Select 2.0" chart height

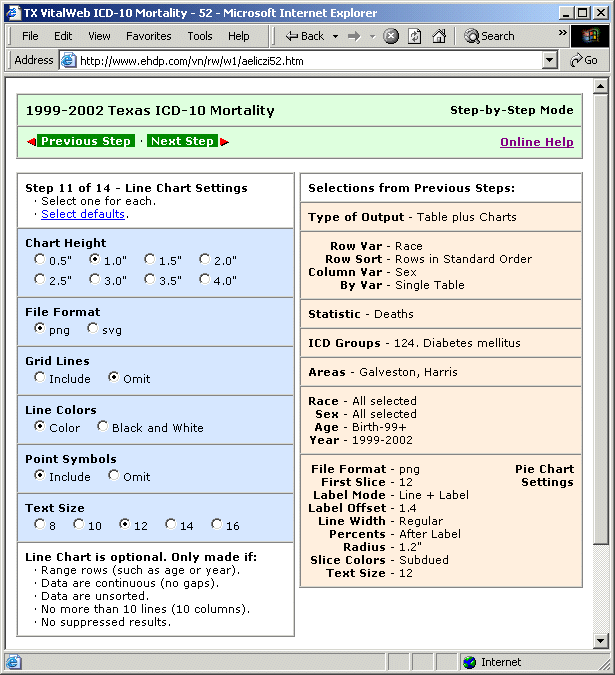(x=204, y=259)
